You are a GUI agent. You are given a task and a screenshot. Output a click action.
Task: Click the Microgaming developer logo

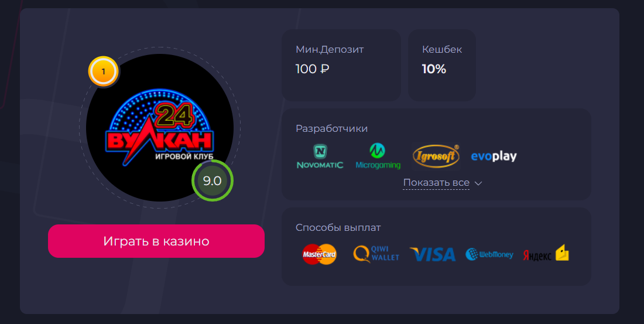click(378, 156)
